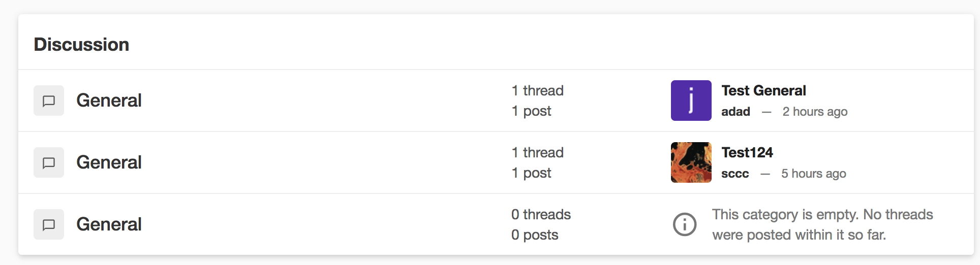
Task: Click the purple "j" avatar
Action: click(x=691, y=101)
